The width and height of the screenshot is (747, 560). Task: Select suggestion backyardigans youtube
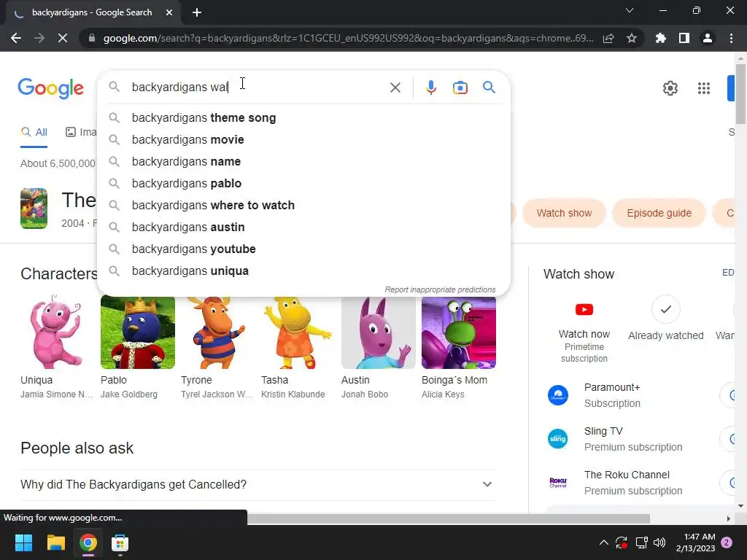tap(303, 249)
